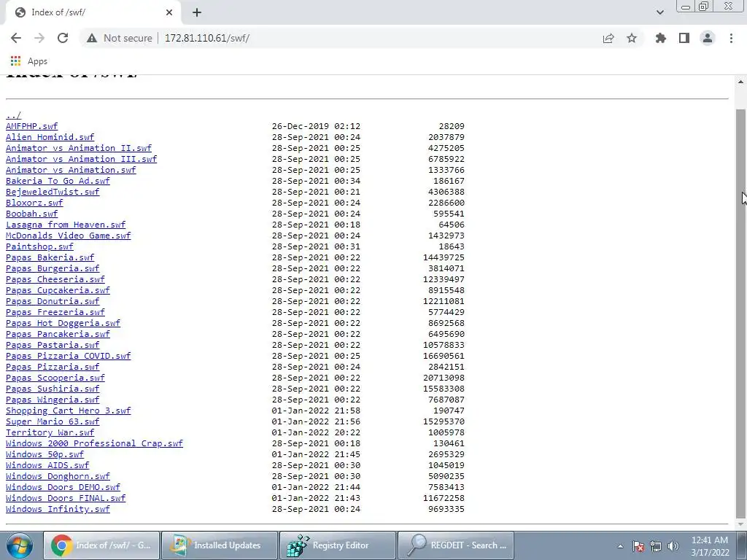Select the Index of /swf/ tab
The width and height of the screenshot is (747, 560).
[x=93, y=13]
